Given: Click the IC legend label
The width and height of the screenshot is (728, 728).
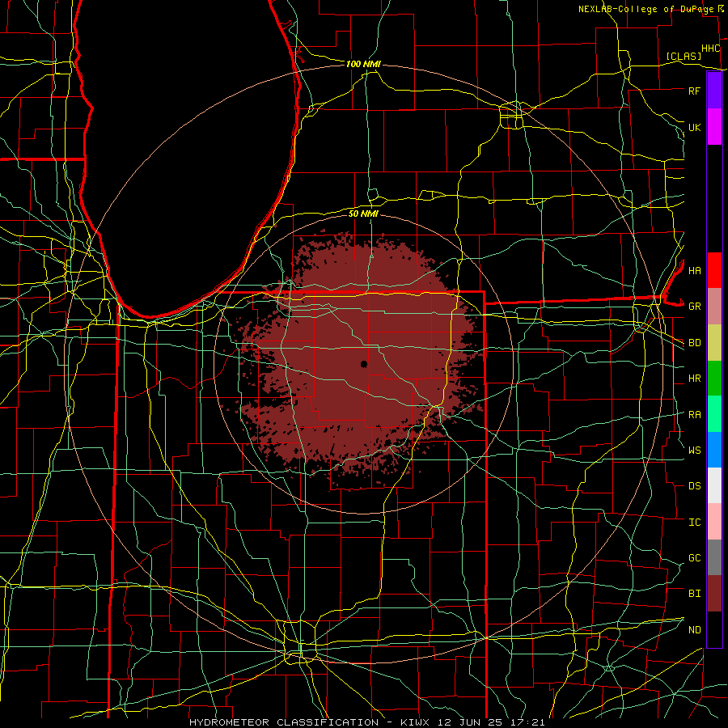Looking at the screenshot, I should (x=694, y=523).
